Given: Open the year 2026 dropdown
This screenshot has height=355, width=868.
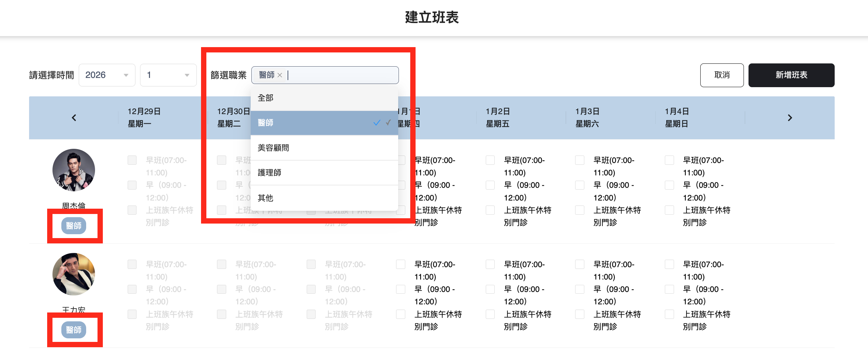Looking at the screenshot, I should [107, 75].
